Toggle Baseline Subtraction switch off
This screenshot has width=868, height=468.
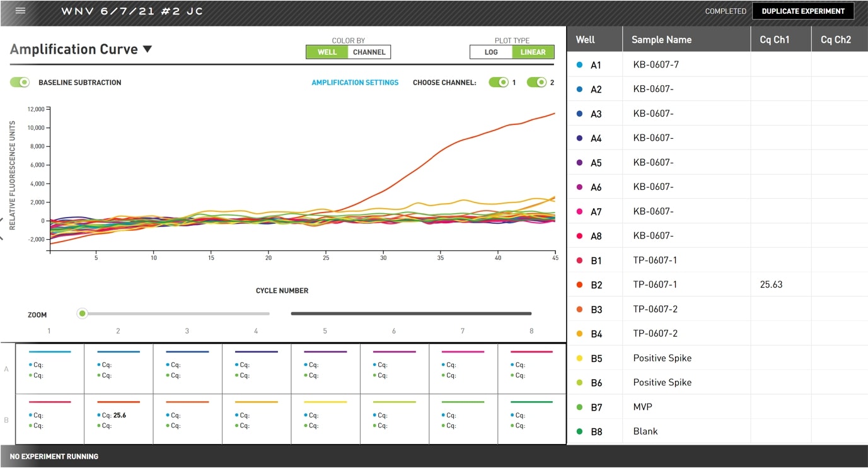[20, 83]
